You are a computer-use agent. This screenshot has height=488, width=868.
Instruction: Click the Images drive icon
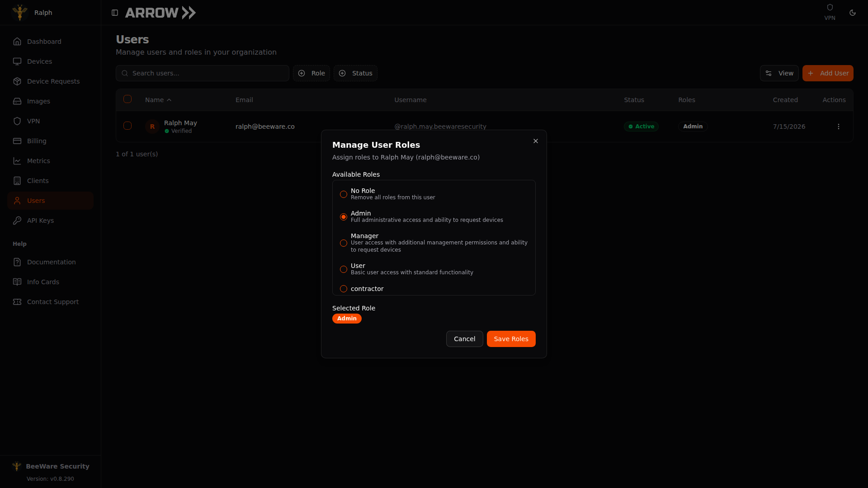17,101
